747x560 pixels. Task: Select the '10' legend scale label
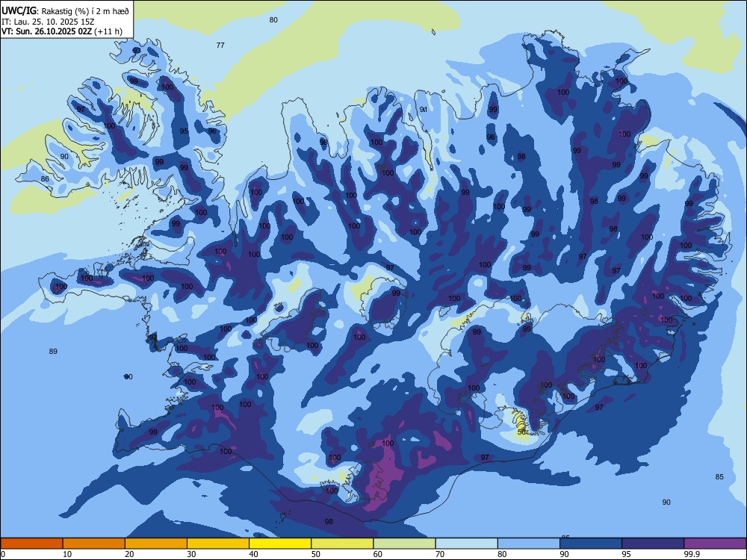67,554
